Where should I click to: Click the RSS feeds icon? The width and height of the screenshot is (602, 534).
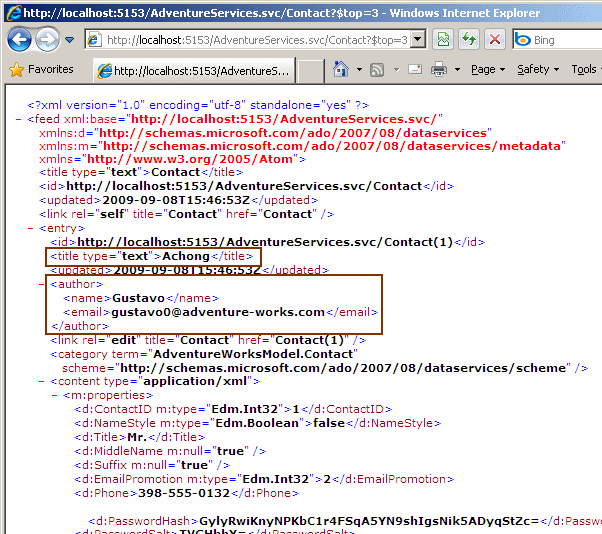point(377,70)
